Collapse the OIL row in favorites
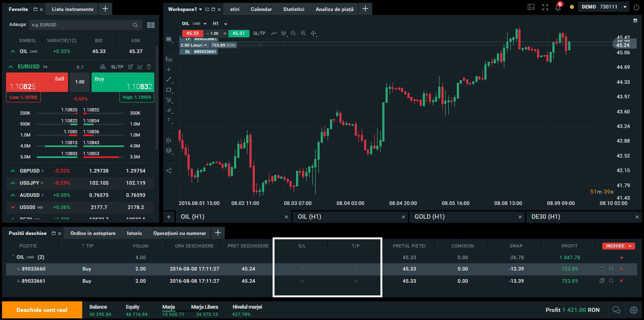This screenshot has height=320, width=644. [13, 51]
